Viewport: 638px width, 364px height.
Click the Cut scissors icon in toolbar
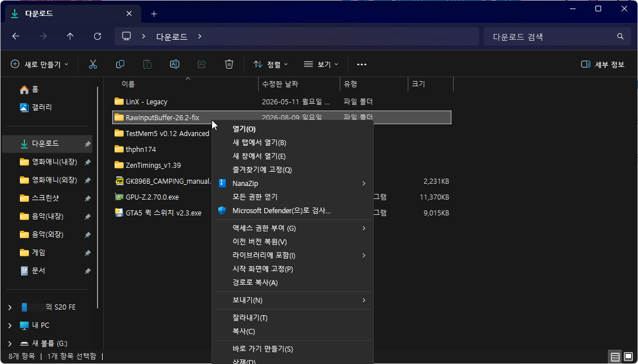pos(93,64)
